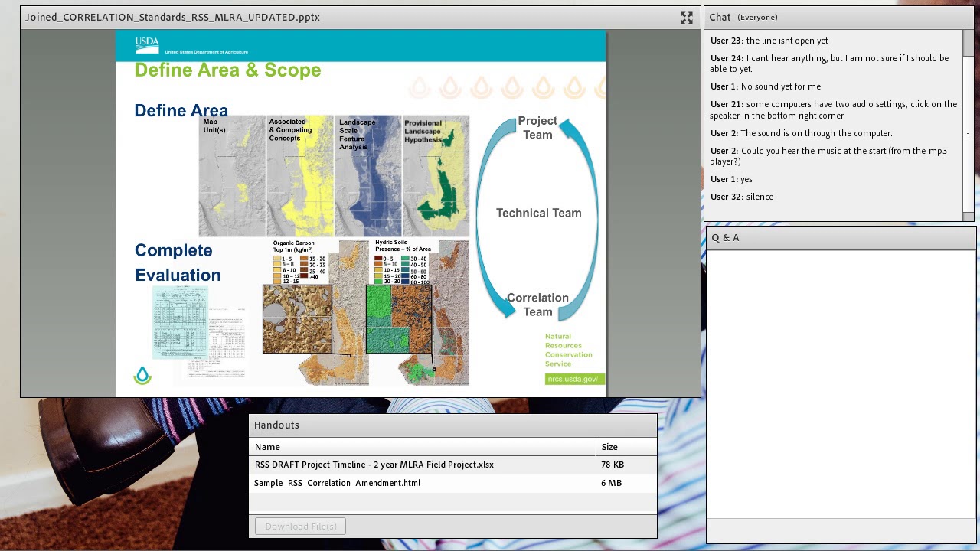Click the presentation file name title
The width and height of the screenshot is (980, 551).
[x=172, y=17]
